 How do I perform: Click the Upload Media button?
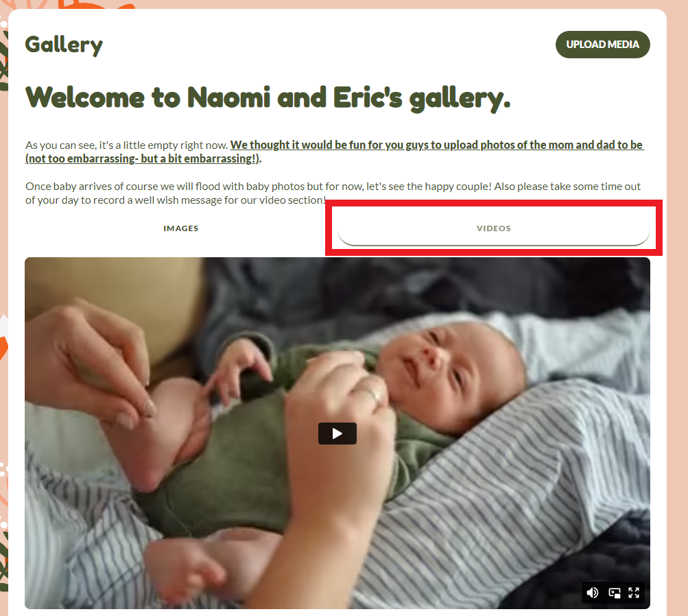pyautogui.click(x=602, y=45)
